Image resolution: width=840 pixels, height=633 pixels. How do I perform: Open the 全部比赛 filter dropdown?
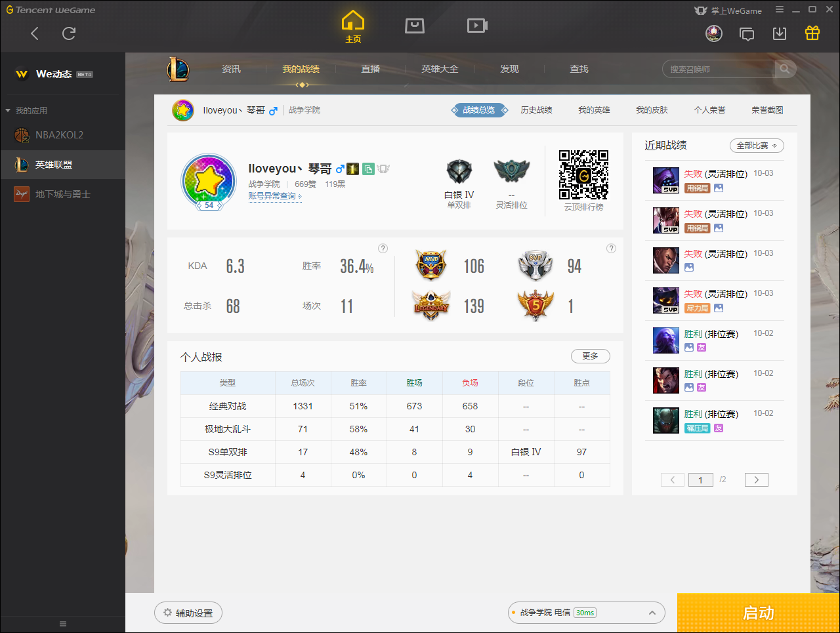(757, 146)
